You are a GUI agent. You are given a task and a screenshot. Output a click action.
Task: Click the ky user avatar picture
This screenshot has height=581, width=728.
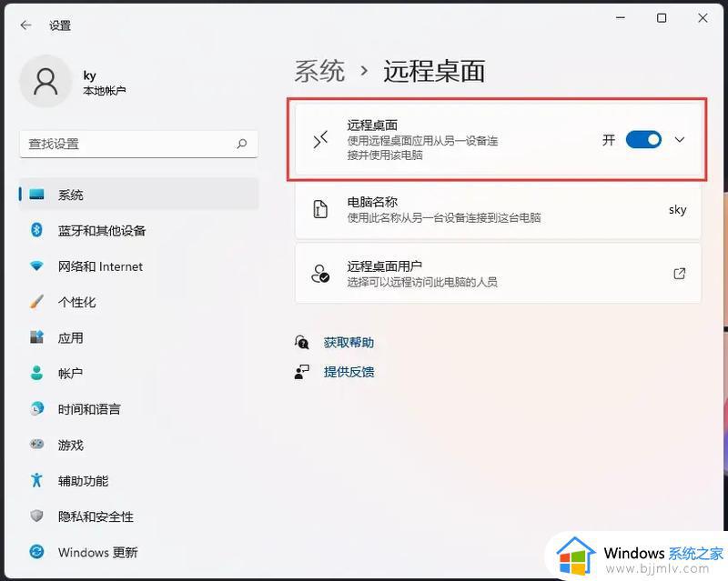pyautogui.click(x=45, y=81)
